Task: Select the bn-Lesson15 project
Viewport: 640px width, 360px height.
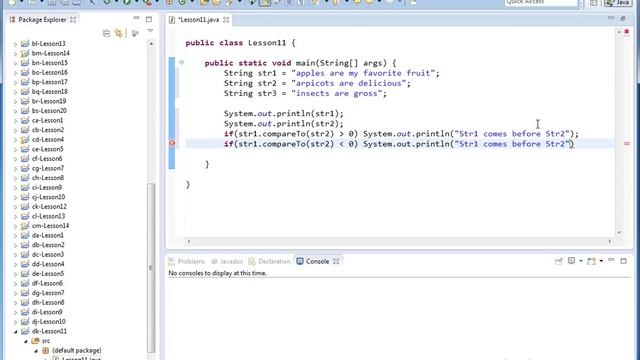Action: [49, 62]
